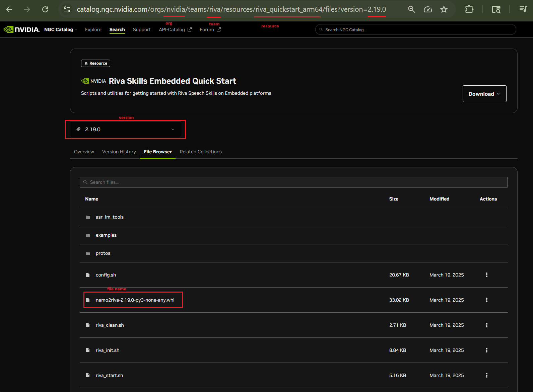Click the Size column header
The width and height of the screenshot is (533, 392).
tap(394, 199)
